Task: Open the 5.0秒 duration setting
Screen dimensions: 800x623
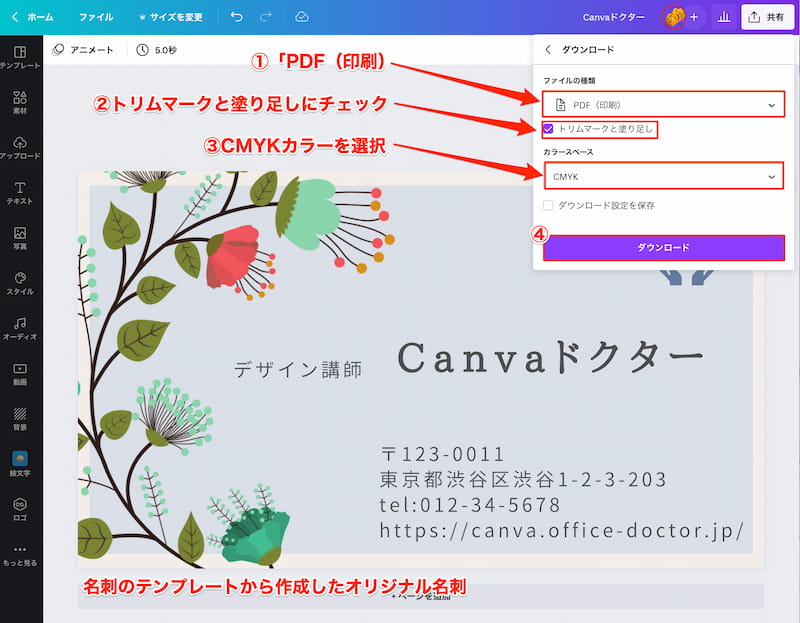Action: [x=155, y=49]
